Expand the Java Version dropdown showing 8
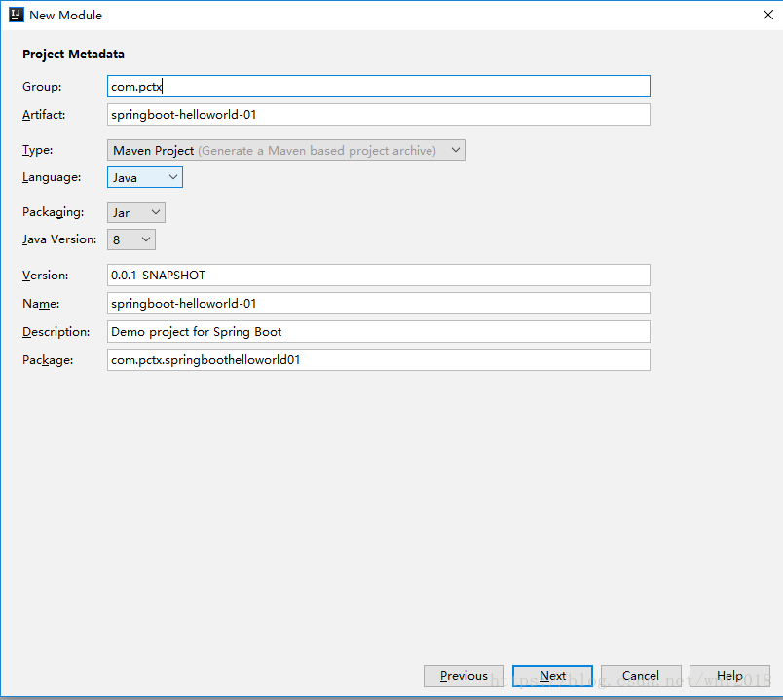783x700 pixels. click(x=131, y=239)
